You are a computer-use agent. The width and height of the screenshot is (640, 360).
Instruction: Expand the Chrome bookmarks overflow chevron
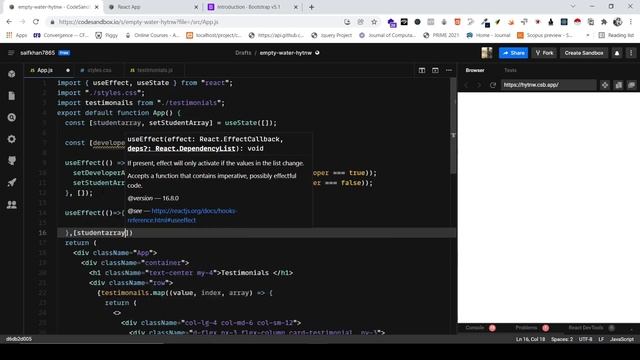588,36
